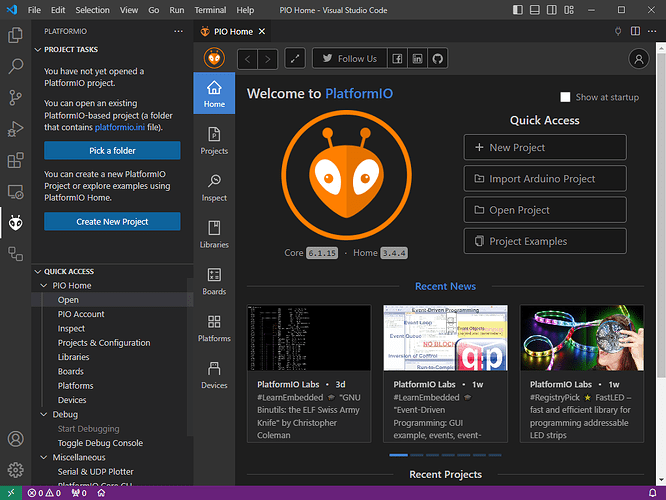Toggle the Show at startup checkbox
The width and height of the screenshot is (666, 500).
tap(565, 97)
